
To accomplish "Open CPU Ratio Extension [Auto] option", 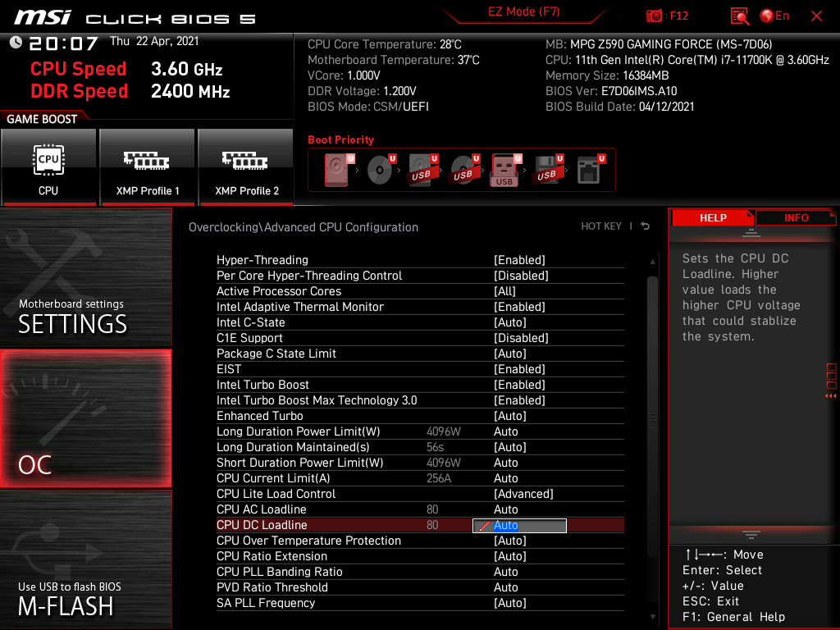I will [420, 556].
